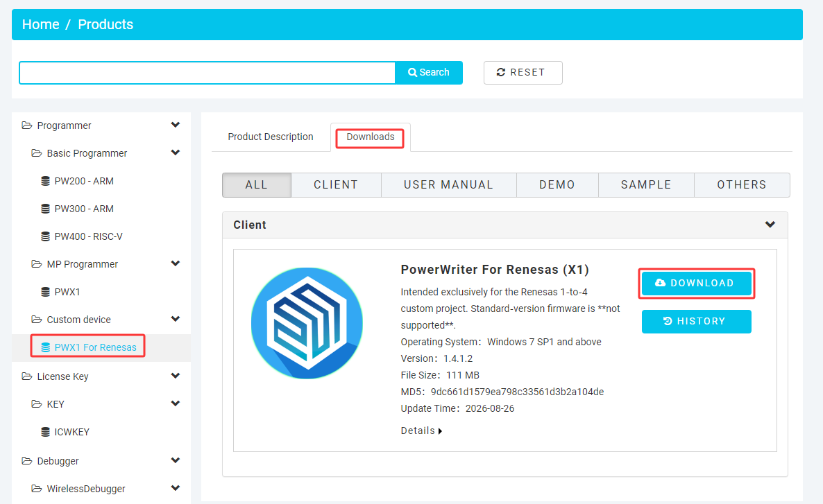Screen dimensions: 823x504
Task: Collapse the Debugger category chevron
Action: point(176,460)
